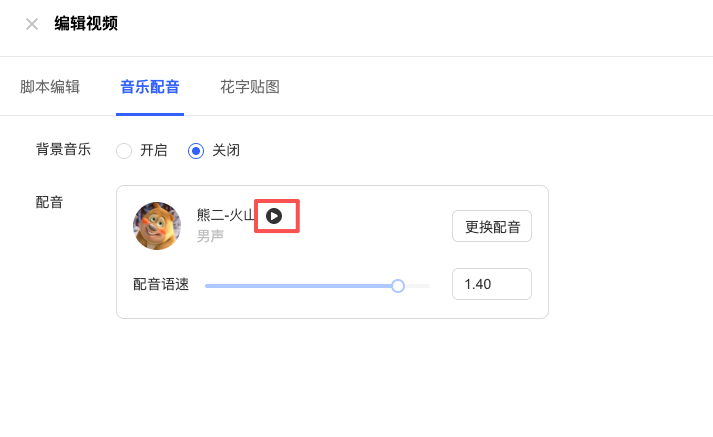Screen dimensions: 713x437
Task: Click the selected blue radio circle
Action: [196, 151]
